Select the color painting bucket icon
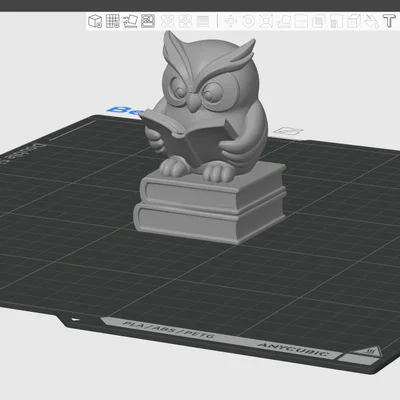The width and height of the screenshot is (400, 400). coord(372,21)
